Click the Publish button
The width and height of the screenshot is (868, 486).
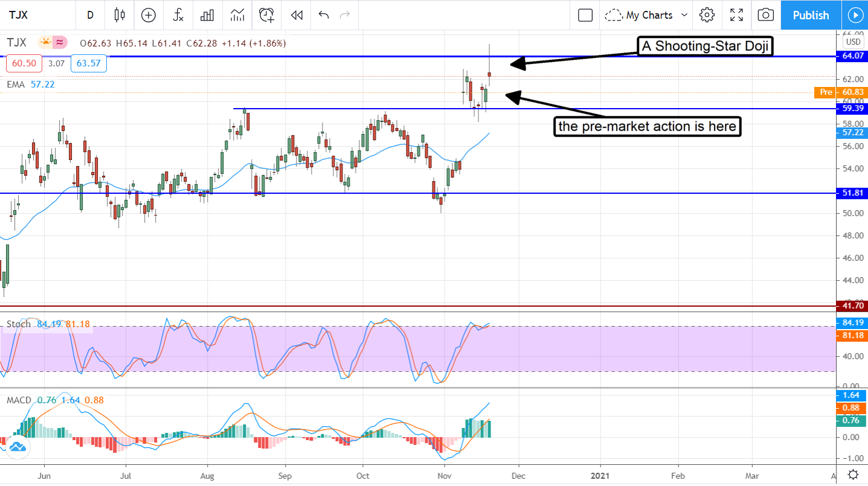tap(811, 15)
